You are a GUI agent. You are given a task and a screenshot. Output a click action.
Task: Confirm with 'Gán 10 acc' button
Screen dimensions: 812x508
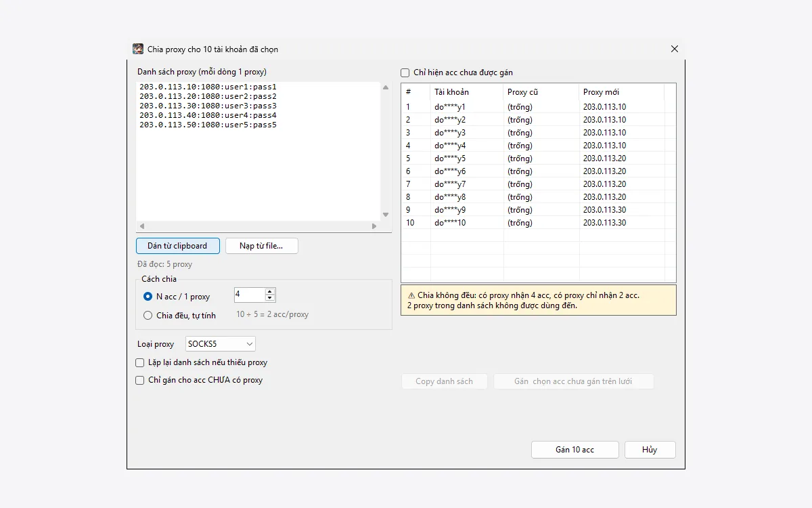pyautogui.click(x=575, y=450)
